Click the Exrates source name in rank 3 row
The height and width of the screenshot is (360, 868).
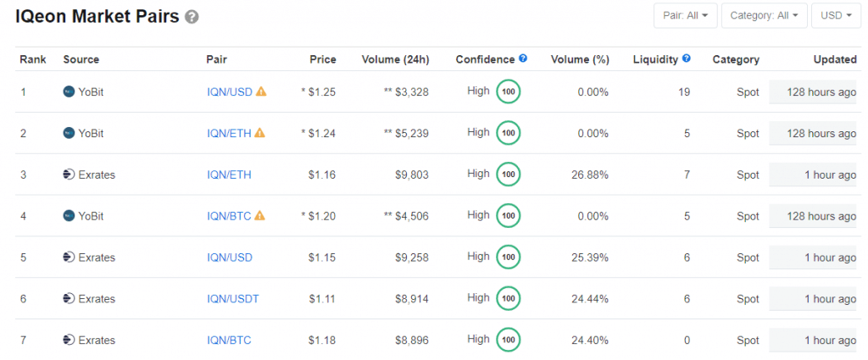[97, 174]
